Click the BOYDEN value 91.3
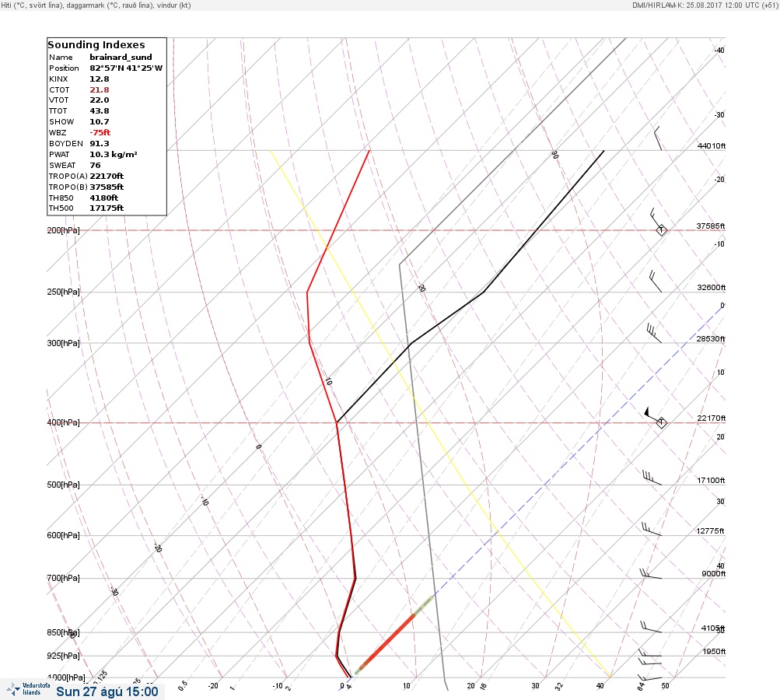 [100, 144]
